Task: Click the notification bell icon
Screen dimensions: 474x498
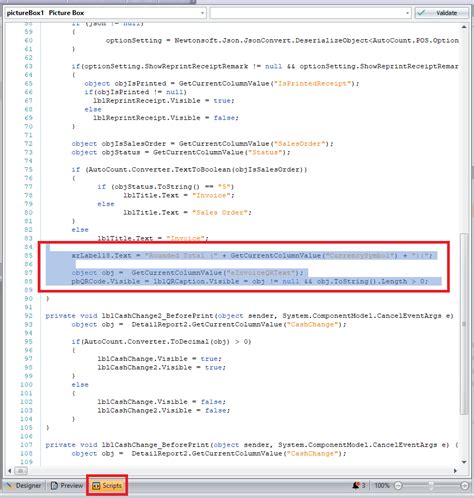Action: tap(356, 485)
